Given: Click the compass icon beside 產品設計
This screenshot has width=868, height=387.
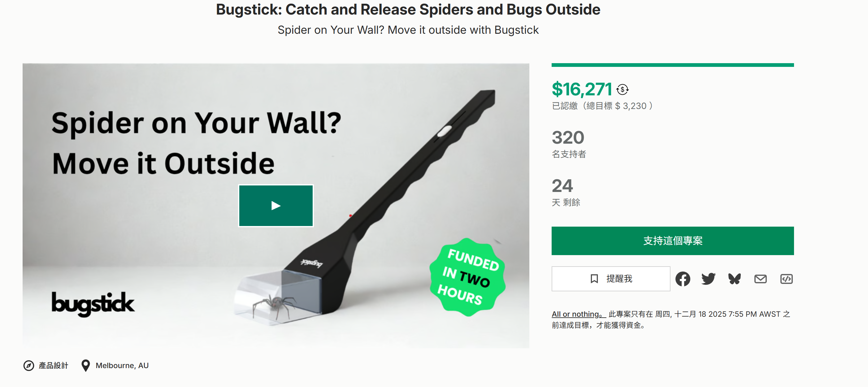Looking at the screenshot, I should click(x=29, y=365).
